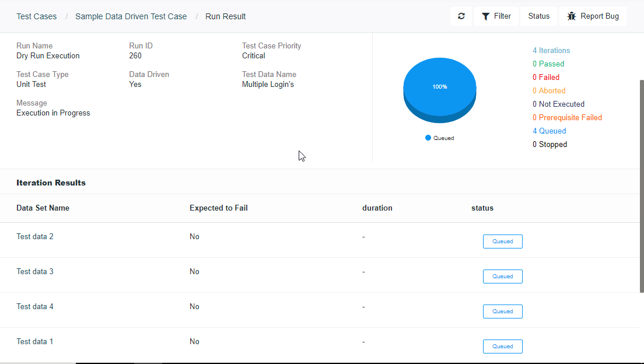This screenshot has height=364, width=644.
Task: Click Expected to Fail No for Test data 2
Action: click(194, 237)
